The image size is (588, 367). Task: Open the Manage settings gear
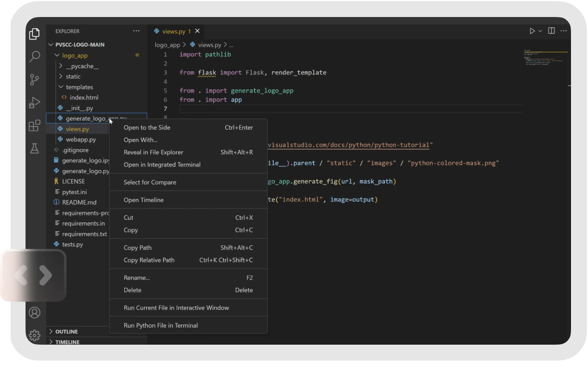coord(35,335)
